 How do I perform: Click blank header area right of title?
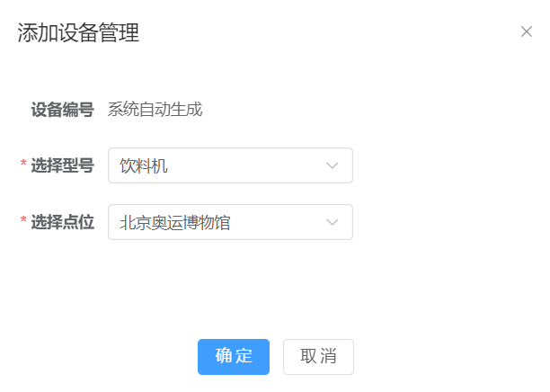(x=342, y=34)
